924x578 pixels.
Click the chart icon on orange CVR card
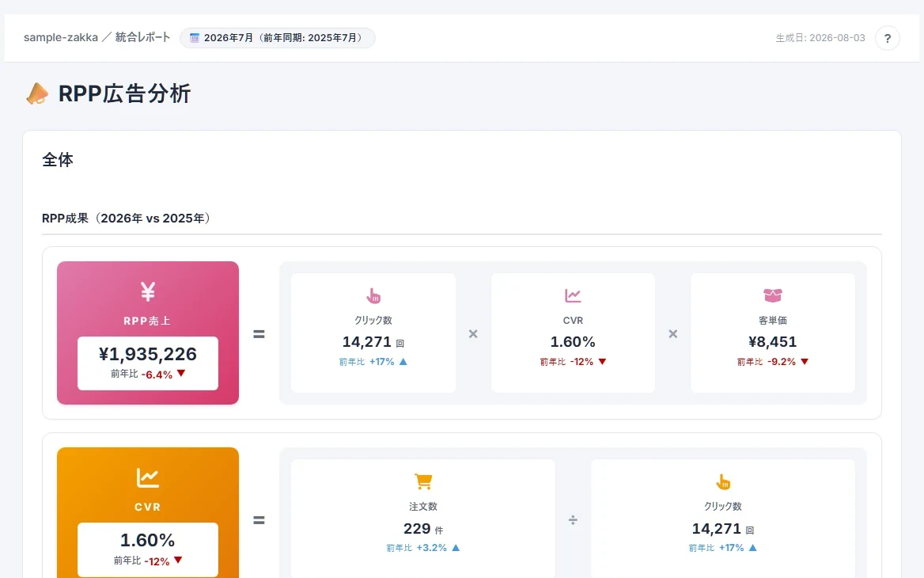[x=148, y=477]
